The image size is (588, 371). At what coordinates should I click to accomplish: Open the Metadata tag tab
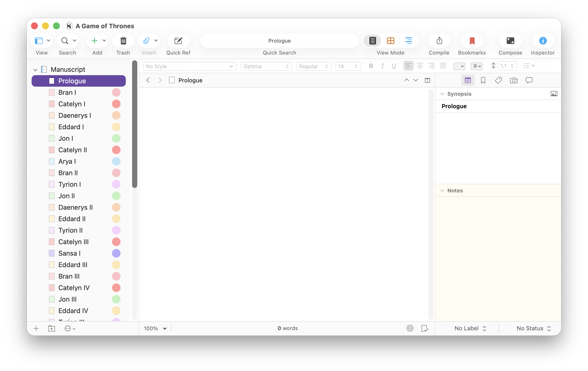(498, 80)
